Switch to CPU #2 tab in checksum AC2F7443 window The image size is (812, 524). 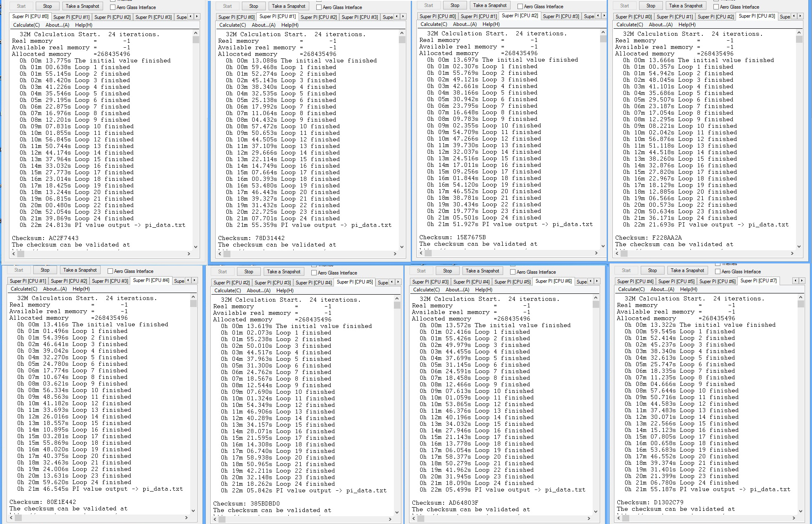point(112,17)
